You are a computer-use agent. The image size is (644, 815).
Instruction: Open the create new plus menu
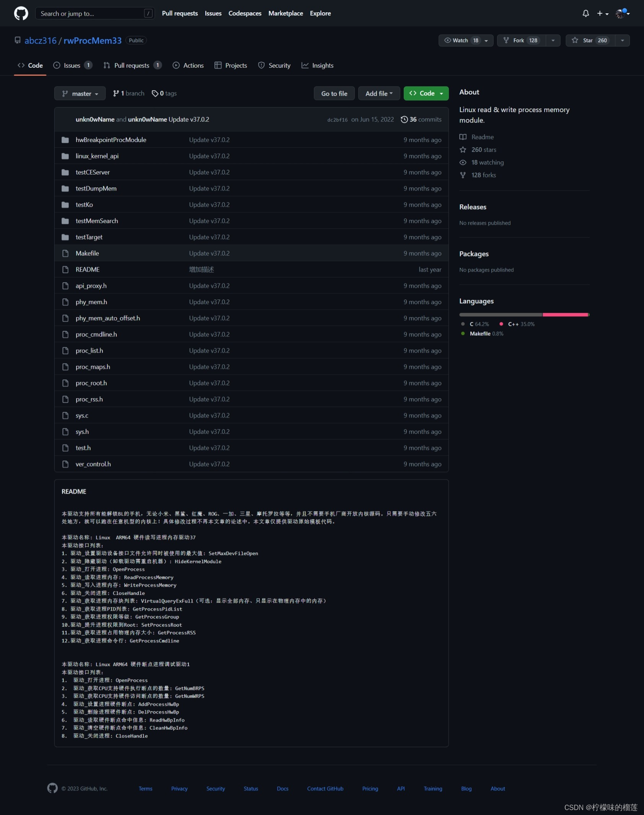pos(603,13)
